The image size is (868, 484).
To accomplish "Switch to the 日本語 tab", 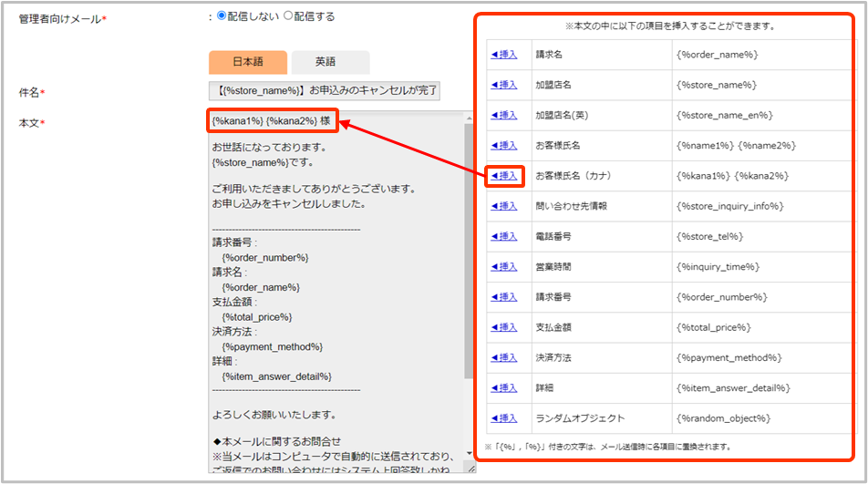I will [247, 62].
